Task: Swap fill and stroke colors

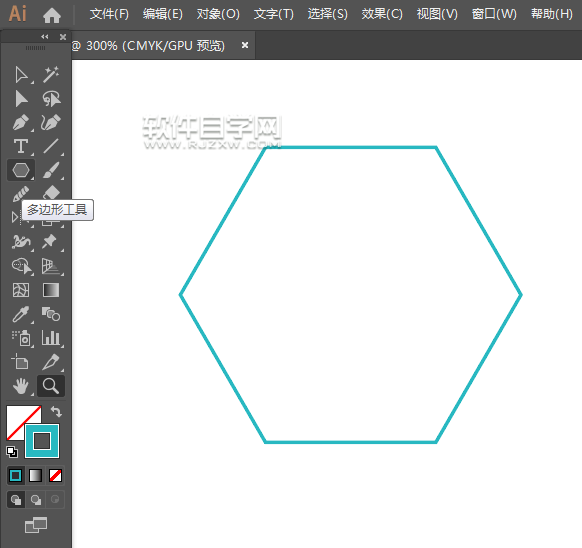Action: pos(56,411)
